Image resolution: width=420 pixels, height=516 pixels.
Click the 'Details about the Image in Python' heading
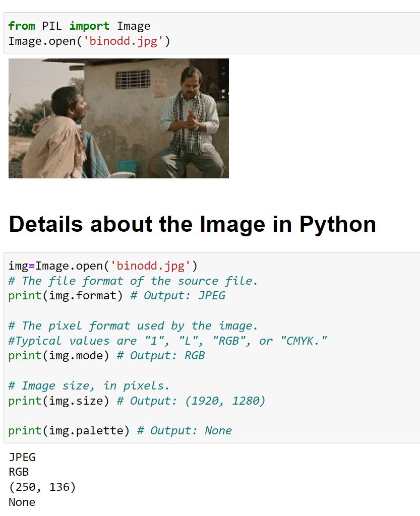click(x=193, y=224)
